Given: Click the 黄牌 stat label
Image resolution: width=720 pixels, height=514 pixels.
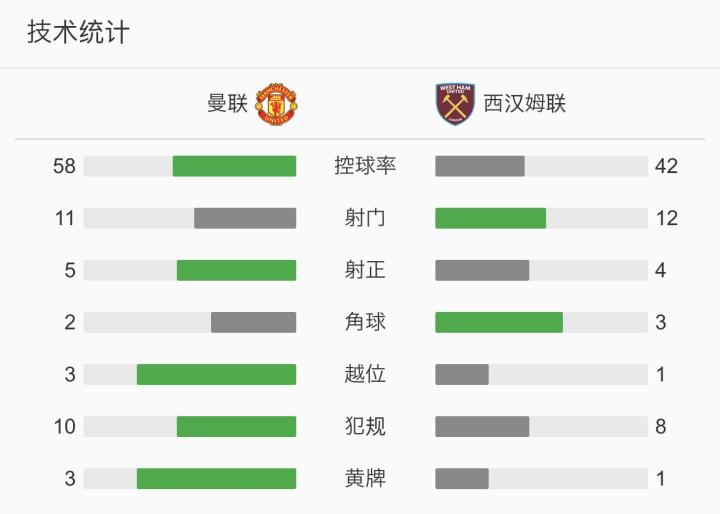Looking at the screenshot, I should (365, 479).
